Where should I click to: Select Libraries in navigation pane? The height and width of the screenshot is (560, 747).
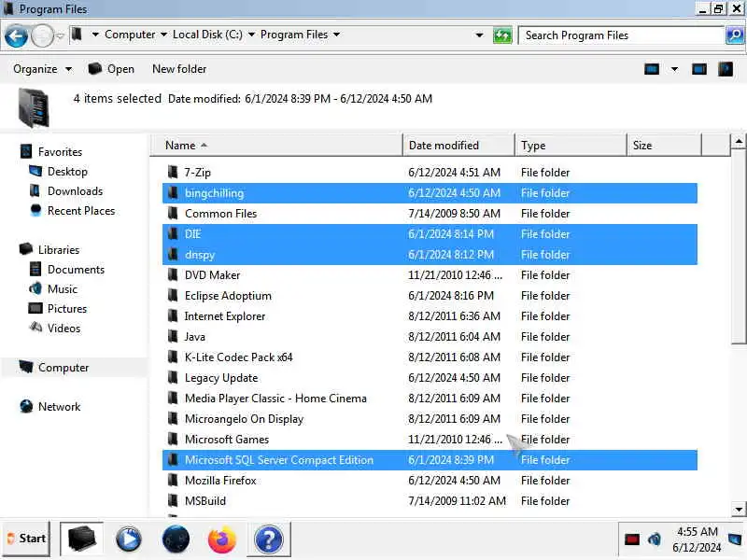coord(59,250)
